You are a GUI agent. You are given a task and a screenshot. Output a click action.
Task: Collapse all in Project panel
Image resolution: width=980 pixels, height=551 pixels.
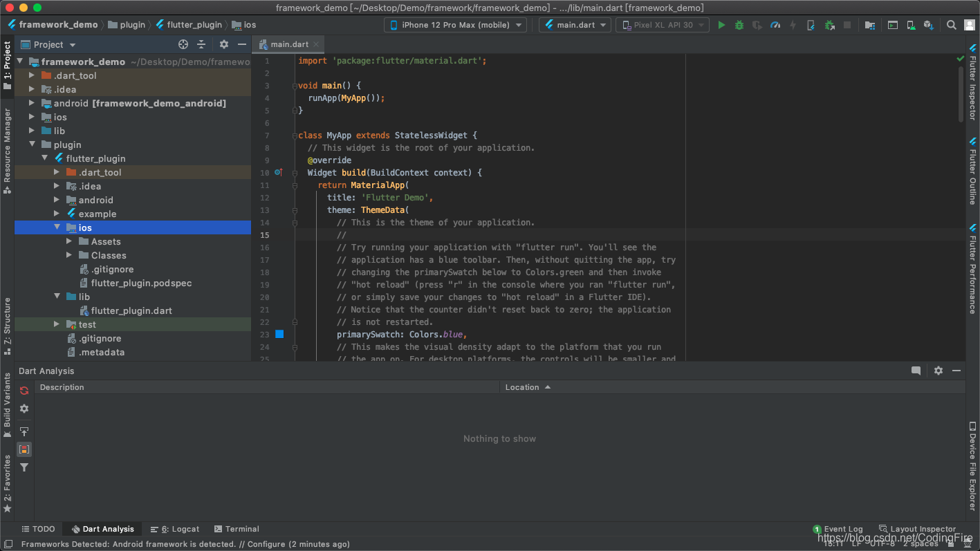201,44
